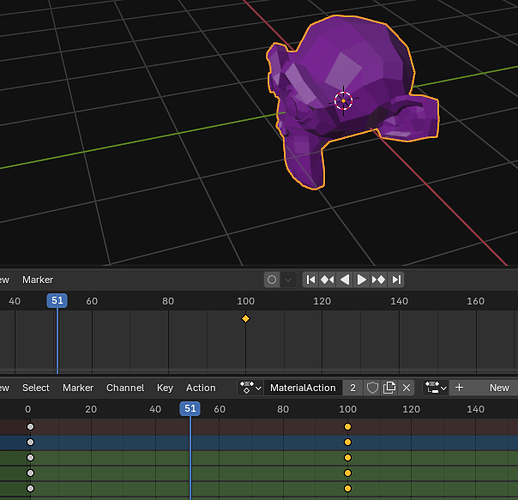The height and width of the screenshot is (500, 518).
Task: Select frame 100 keyframe in the blue channel row
Action: point(348,442)
